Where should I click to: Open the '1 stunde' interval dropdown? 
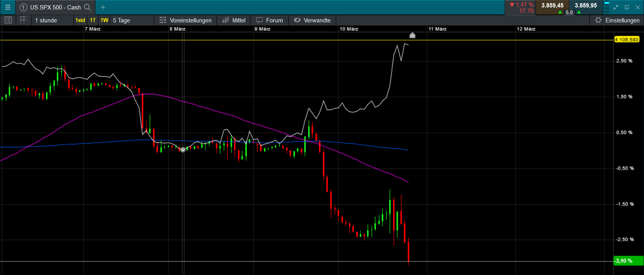[52, 20]
